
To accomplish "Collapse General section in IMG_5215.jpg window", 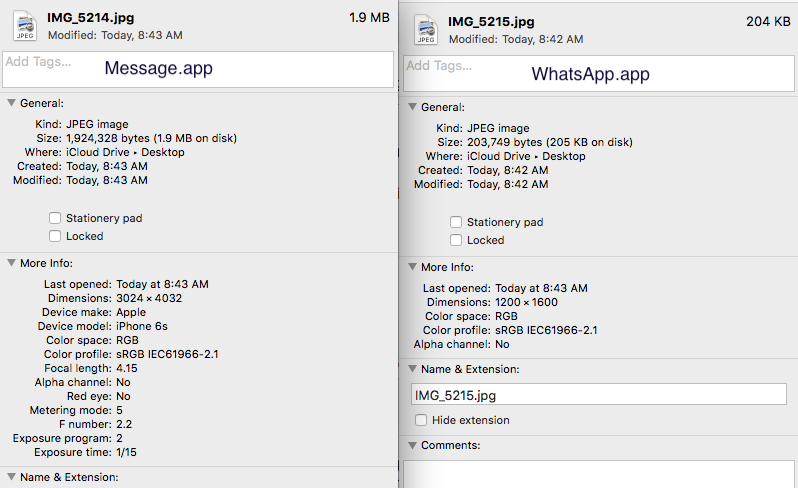I will [x=412, y=107].
